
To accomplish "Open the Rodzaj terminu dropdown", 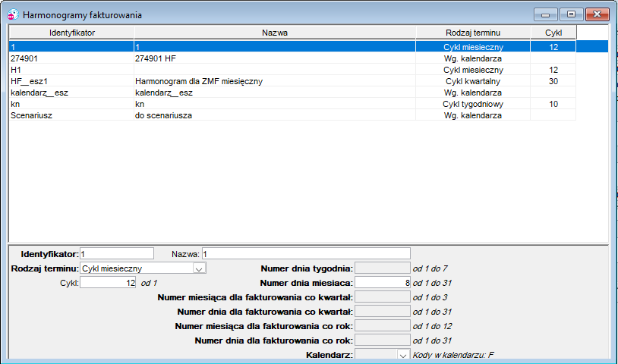I will pyautogui.click(x=199, y=268).
